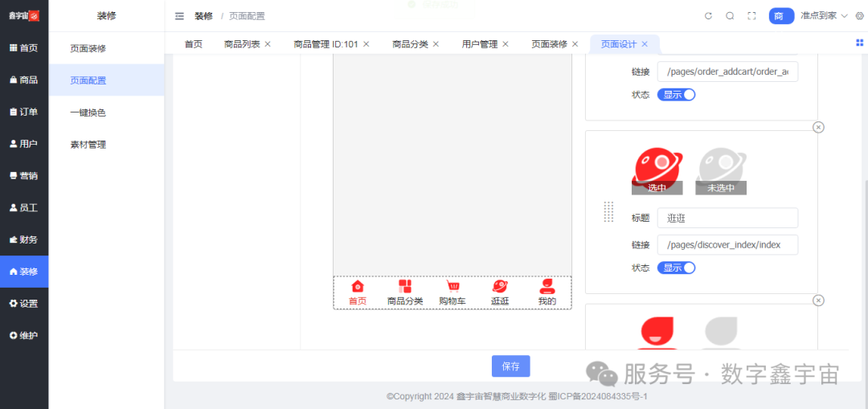868x409 pixels.
Task: Click the 标题 field containing 逛逛
Action: [727, 218]
